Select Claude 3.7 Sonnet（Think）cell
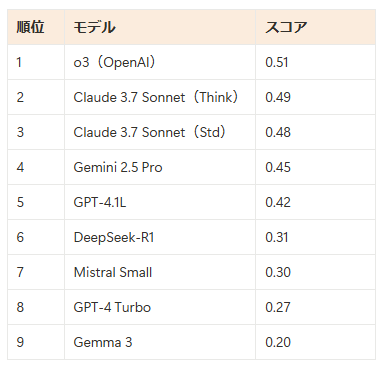The width and height of the screenshot is (382, 367). tap(160, 97)
